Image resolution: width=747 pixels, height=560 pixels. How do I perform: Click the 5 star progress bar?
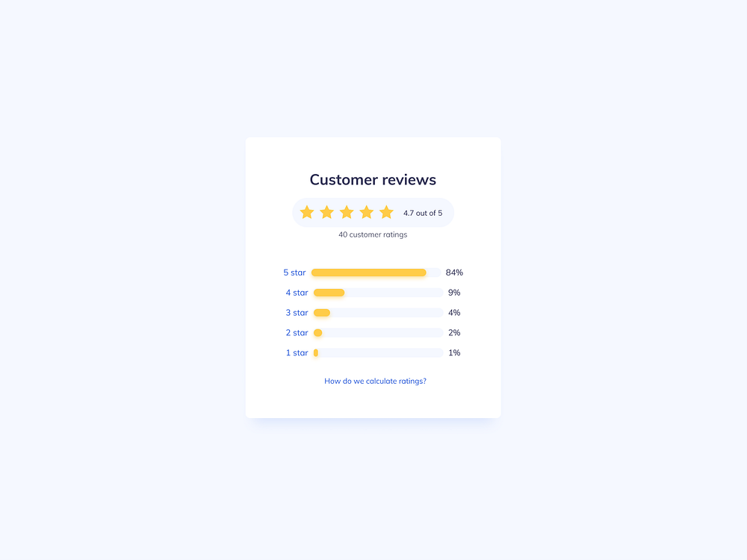point(376,273)
